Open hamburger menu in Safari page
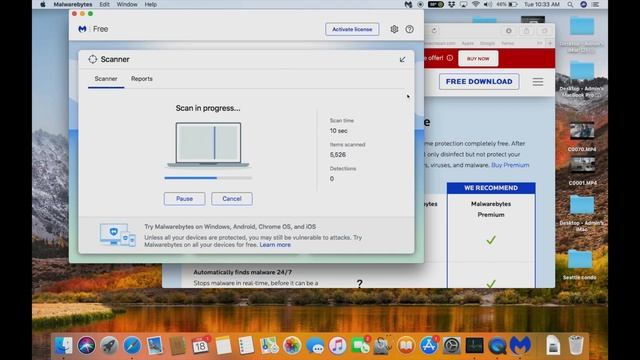Screen dimensions: 640x360 coord(538,82)
